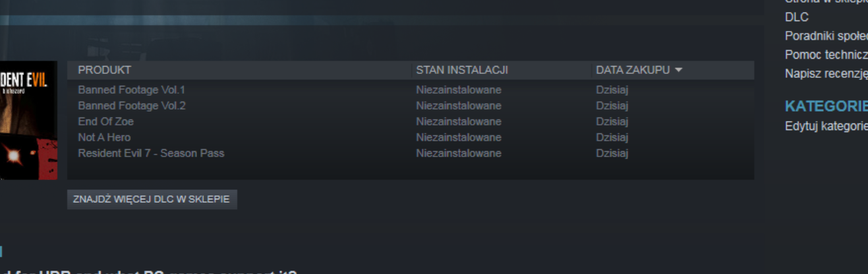Click the Dzisiaj date for Not A Hero
Image resolution: width=868 pixels, height=274 pixels.
click(x=612, y=137)
